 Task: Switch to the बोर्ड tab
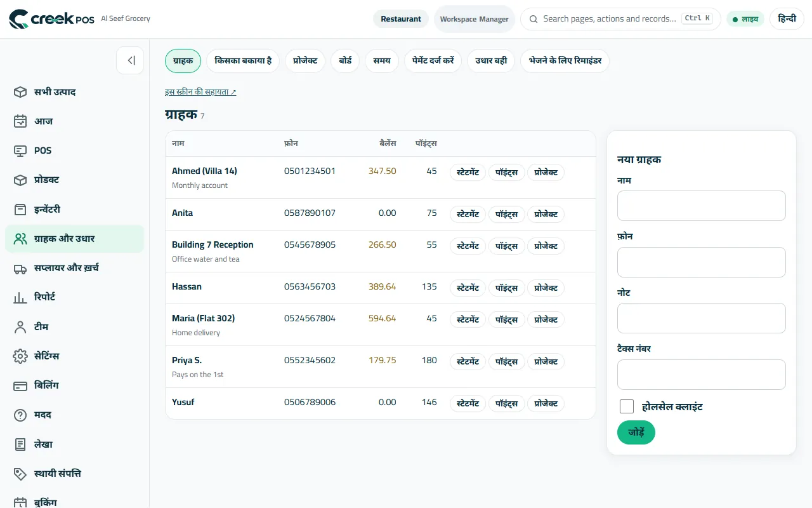coord(345,61)
